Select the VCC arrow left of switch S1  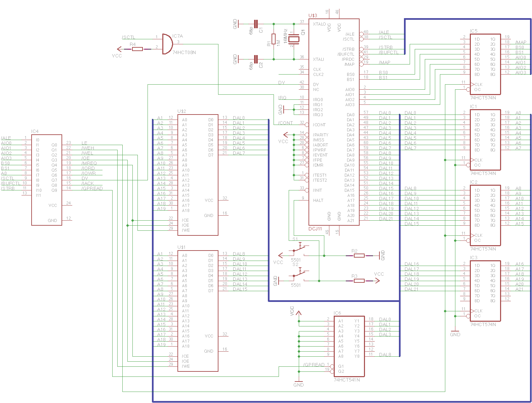[x=281, y=256]
